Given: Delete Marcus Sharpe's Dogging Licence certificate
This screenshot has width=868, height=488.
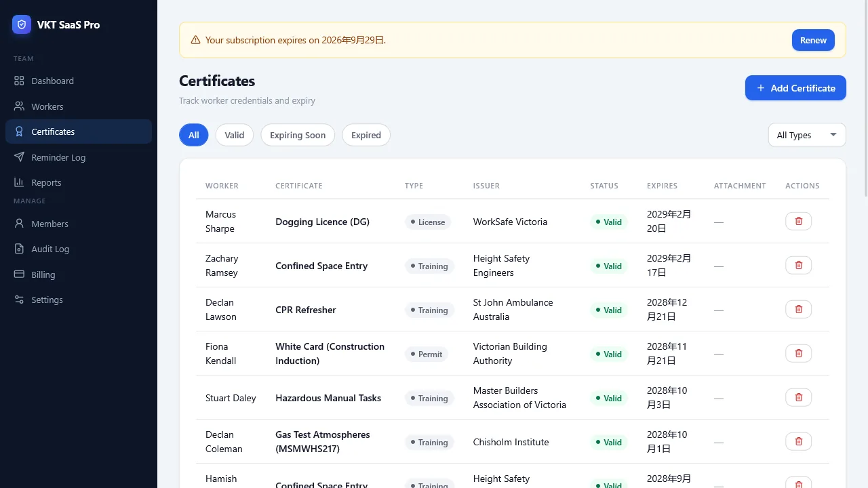Looking at the screenshot, I should pos(798,221).
